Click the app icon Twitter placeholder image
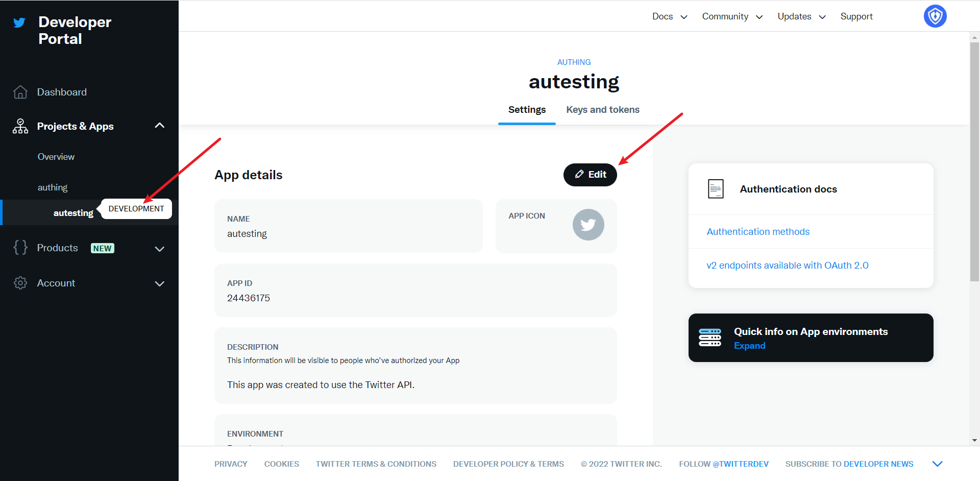 click(588, 225)
